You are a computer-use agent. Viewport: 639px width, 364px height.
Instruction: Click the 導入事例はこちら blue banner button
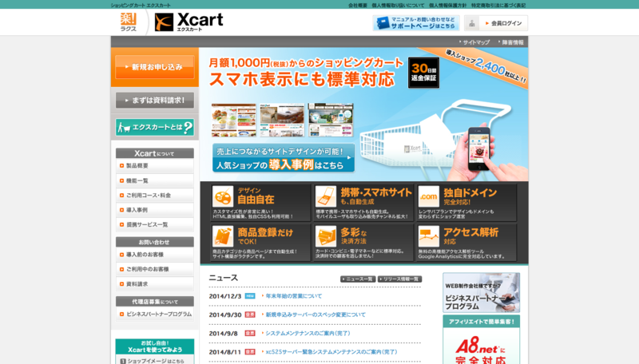[x=284, y=157]
